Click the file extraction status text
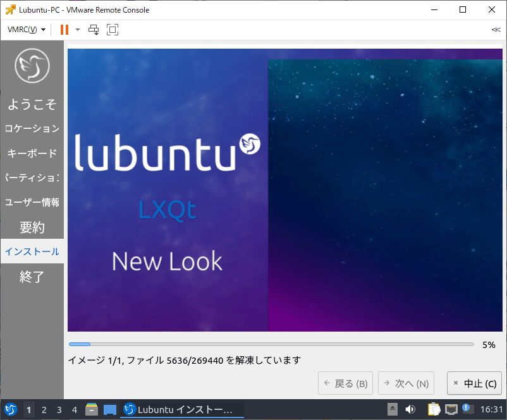The width and height of the screenshot is (507, 420). [x=185, y=360]
